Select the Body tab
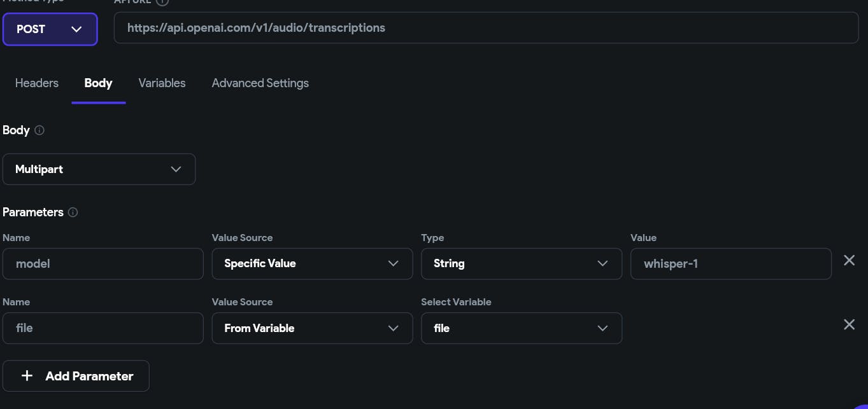 tap(98, 83)
